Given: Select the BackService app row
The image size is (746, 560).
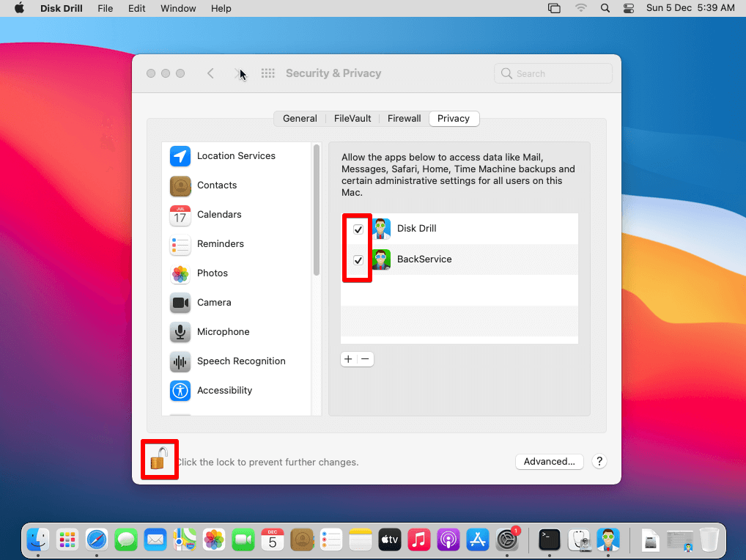Looking at the screenshot, I should [x=459, y=259].
